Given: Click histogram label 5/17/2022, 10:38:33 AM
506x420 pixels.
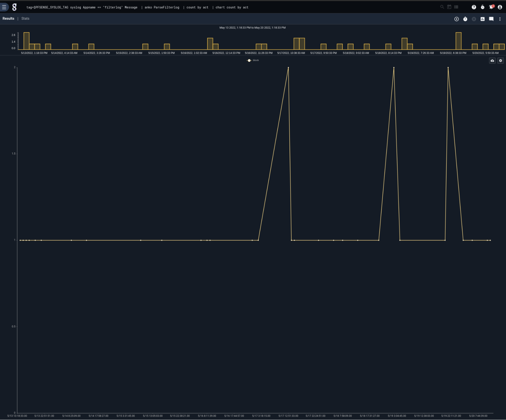Looking at the screenshot, I should (x=291, y=53).
